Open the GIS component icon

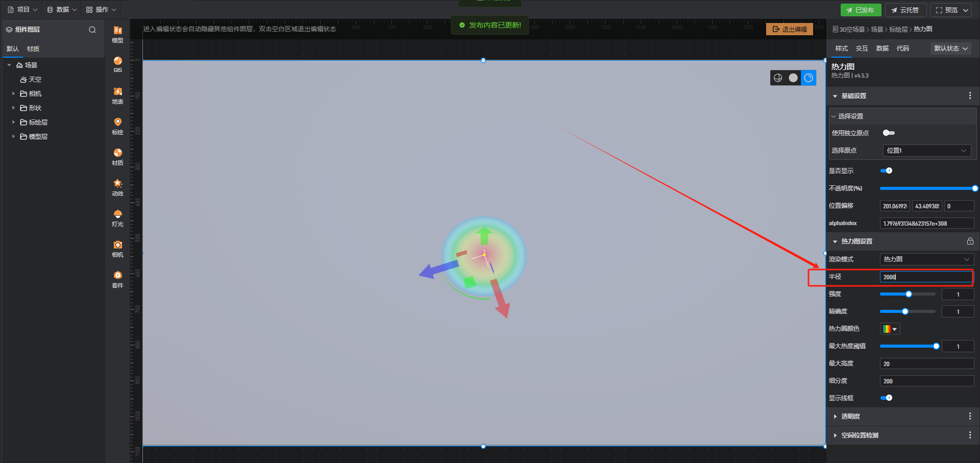pos(117,65)
